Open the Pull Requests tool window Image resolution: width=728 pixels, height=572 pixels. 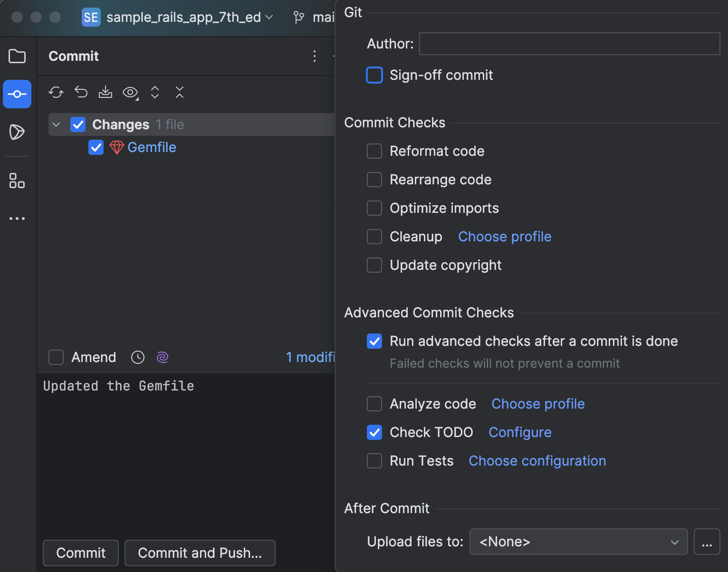pos(17,133)
